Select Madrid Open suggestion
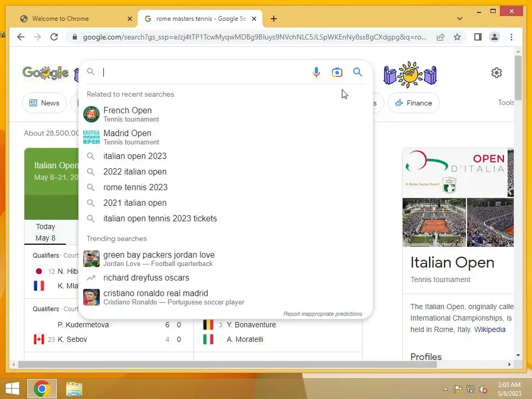The height and width of the screenshot is (399, 532). pyautogui.click(x=225, y=137)
